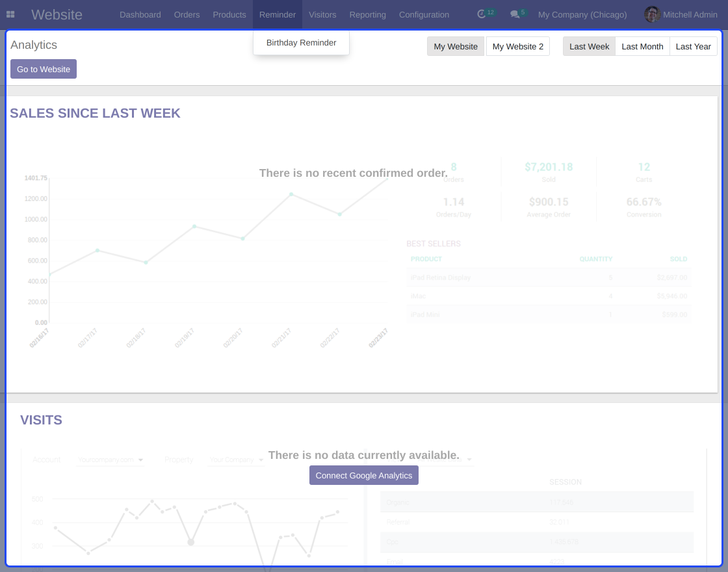Screen dimensions: 728x572
Task: Click 'There is no recent confirmed order.' message
Action: tap(354, 173)
